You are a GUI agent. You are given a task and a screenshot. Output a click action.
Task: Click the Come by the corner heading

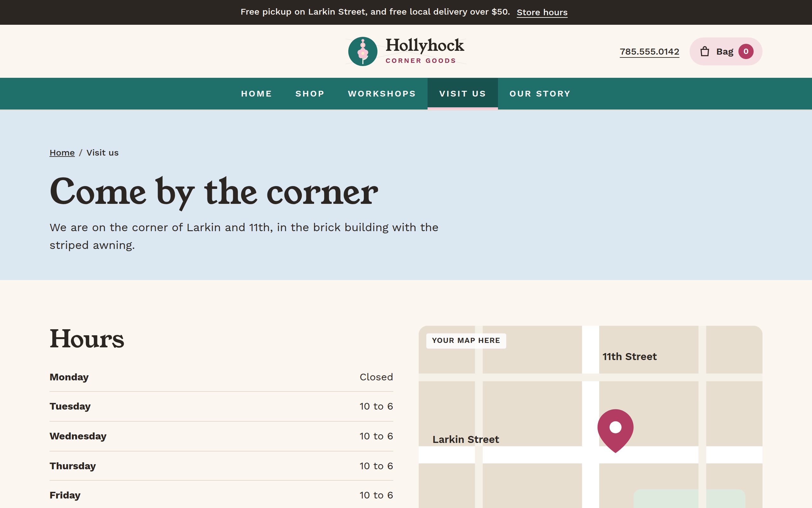[x=214, y=192]
